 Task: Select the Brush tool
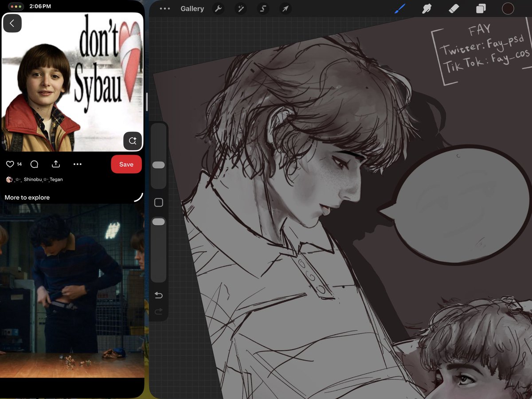[400, 8]
